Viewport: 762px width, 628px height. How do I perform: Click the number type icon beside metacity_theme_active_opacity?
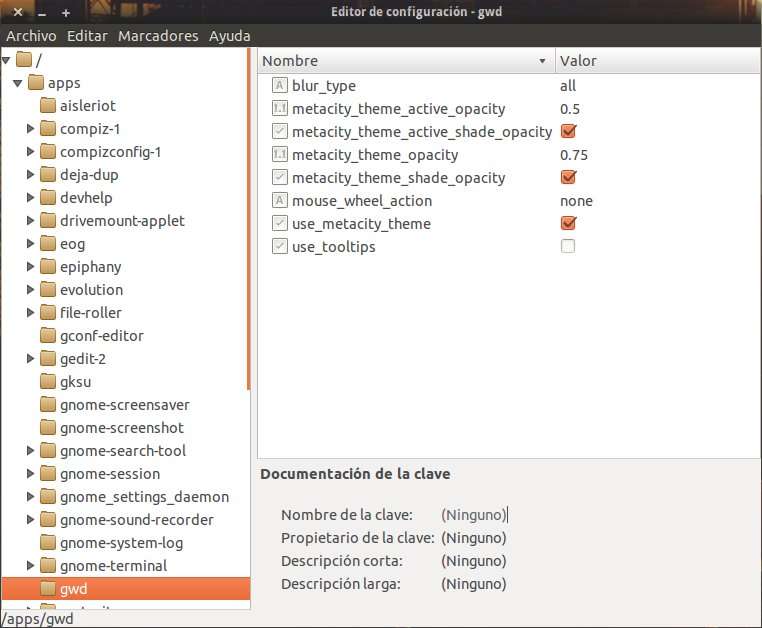point(280,109)
